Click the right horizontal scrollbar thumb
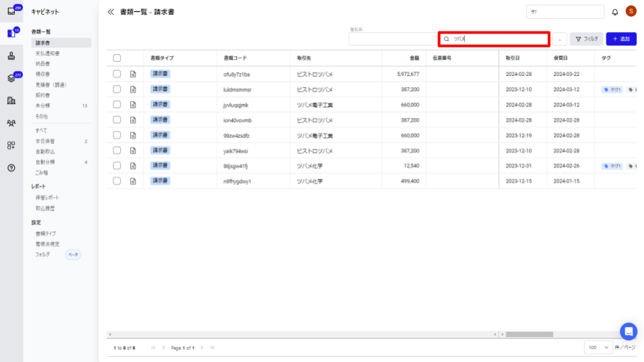 pyautogui.click(x=529, y=335)
